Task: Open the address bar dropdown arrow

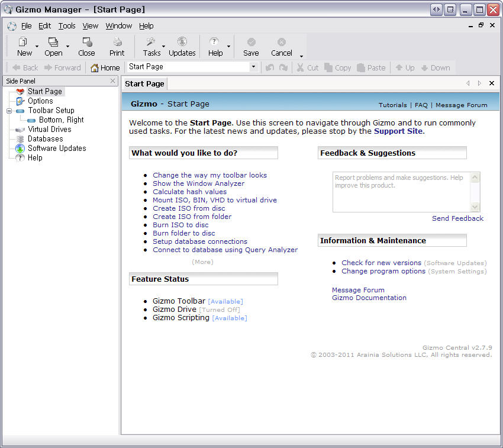Action: (253, 67)
